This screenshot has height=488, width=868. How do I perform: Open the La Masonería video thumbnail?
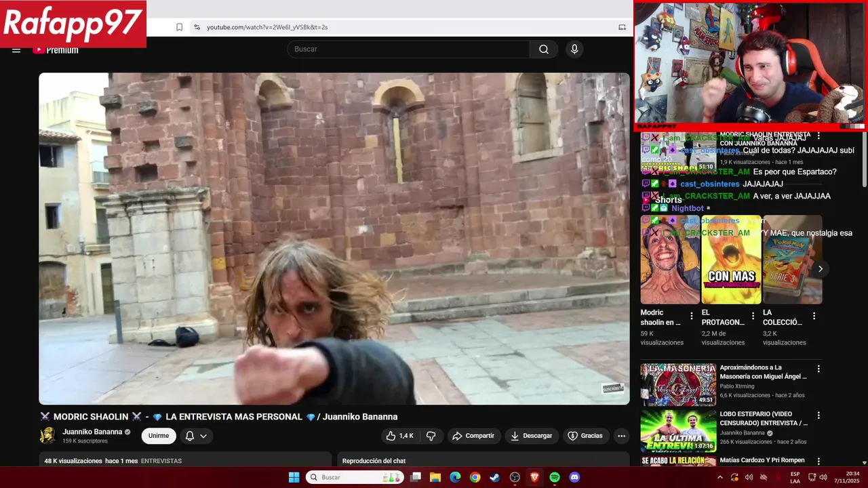[678, 384]
